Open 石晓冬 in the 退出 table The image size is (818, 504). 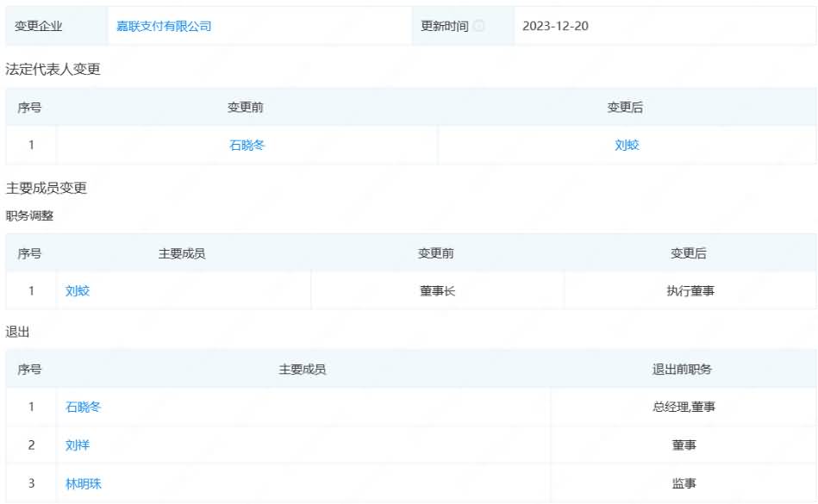point(83,407)
